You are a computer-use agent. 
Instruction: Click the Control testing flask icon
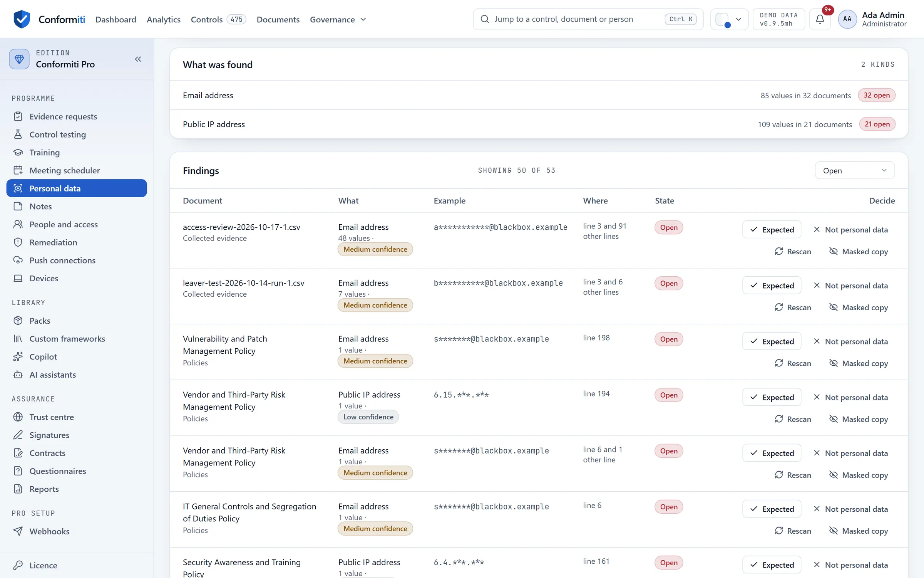(18, 134)
